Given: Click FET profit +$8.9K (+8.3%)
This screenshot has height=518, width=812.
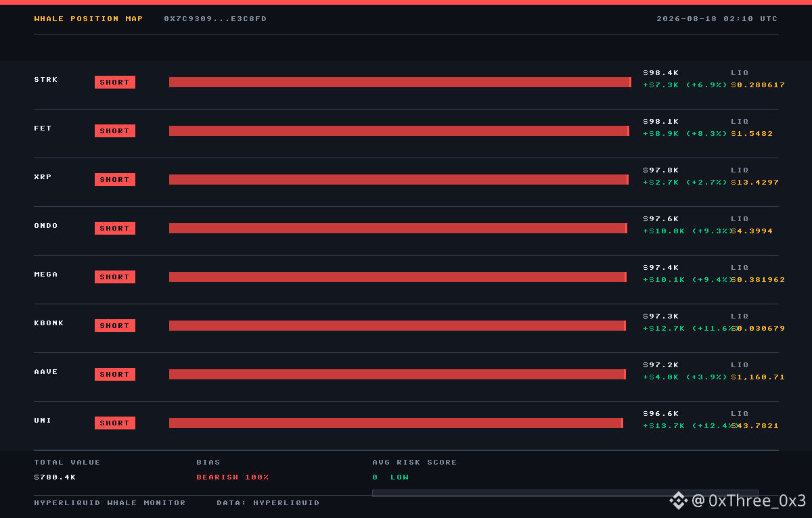Looking at the screenshot, I should (x=685, y=134).
